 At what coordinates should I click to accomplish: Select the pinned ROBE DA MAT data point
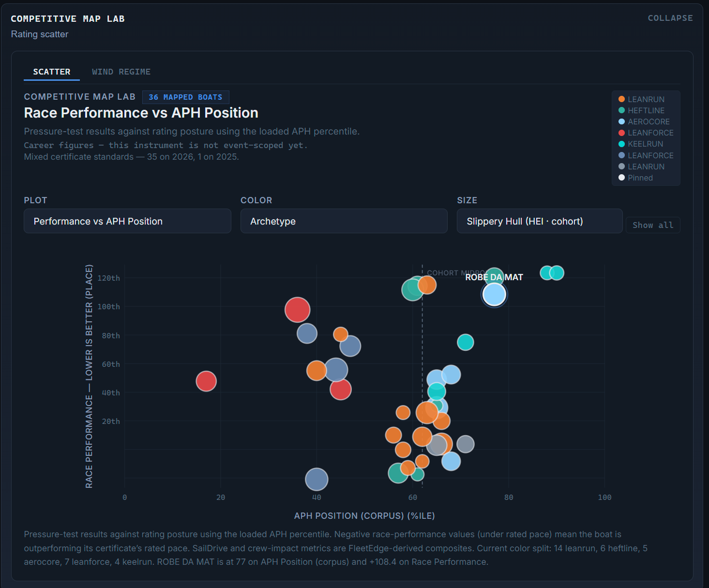pos(494,294)
